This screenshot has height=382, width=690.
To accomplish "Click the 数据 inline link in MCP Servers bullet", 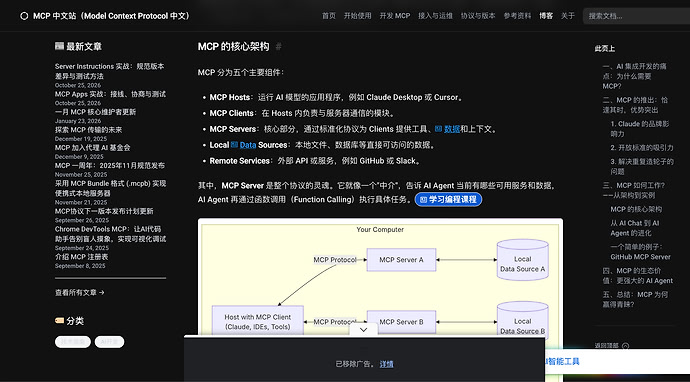I will [452, 129].
